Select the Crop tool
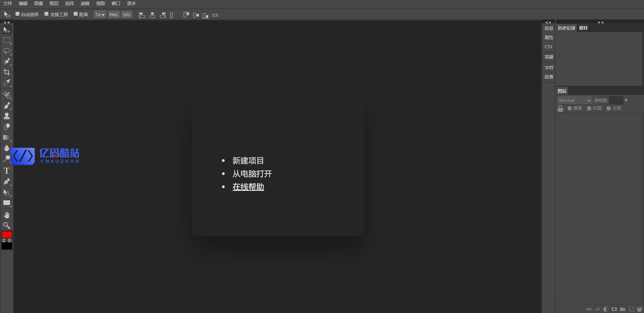The image size is (644, 313). tap(7, 72)
